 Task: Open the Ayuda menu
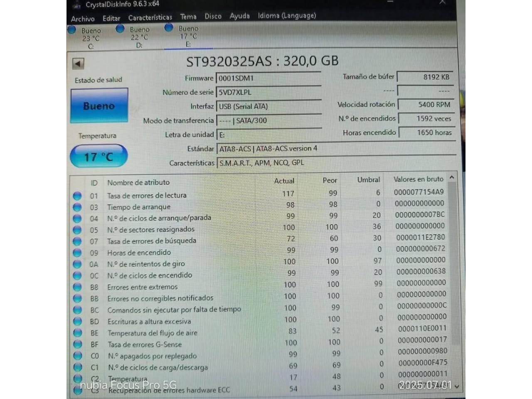240,16
